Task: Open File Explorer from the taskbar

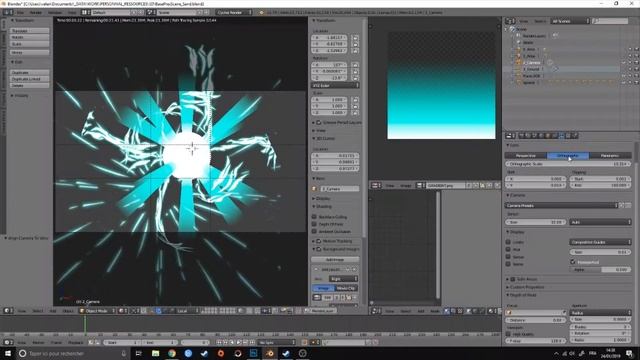Action: pos(156,353)
